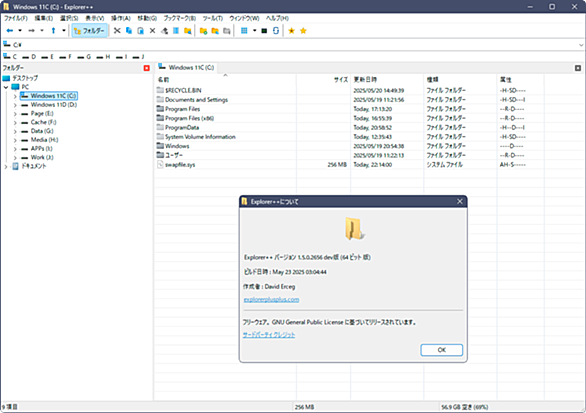
Task: Expand Windows 11C (C:) tree node
Action: pyautogui.click(x=15, y=96)
